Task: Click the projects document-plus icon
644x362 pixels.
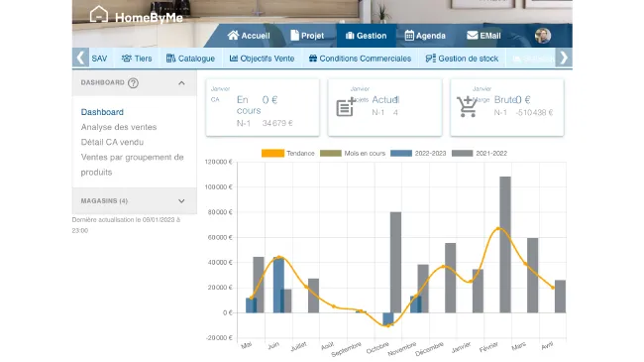Action: pyautogui.click(x=346, y=107)
